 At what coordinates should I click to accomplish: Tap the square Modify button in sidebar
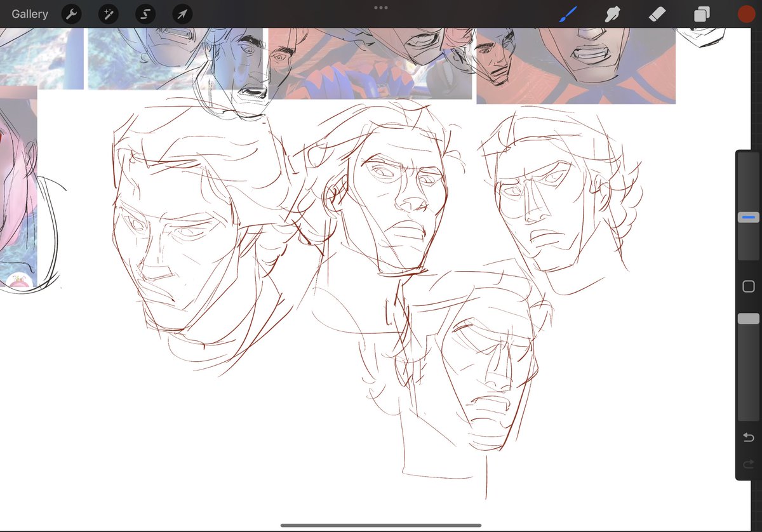point(749,286)
